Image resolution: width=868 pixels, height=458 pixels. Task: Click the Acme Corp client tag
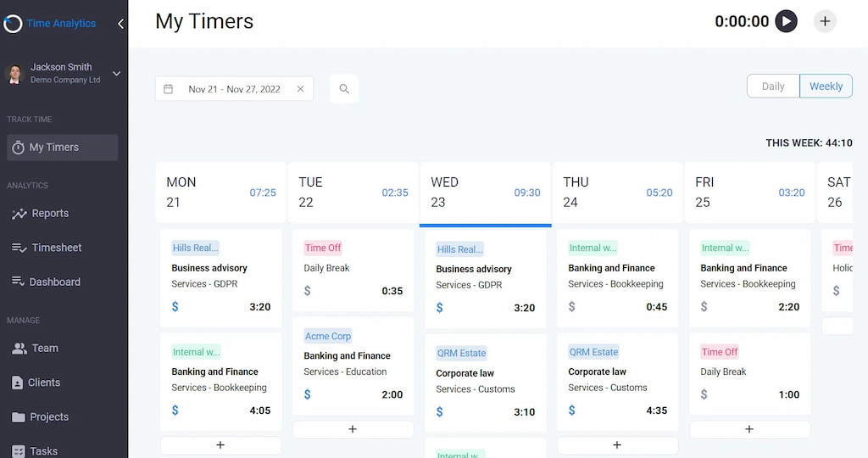pos(328,336)
